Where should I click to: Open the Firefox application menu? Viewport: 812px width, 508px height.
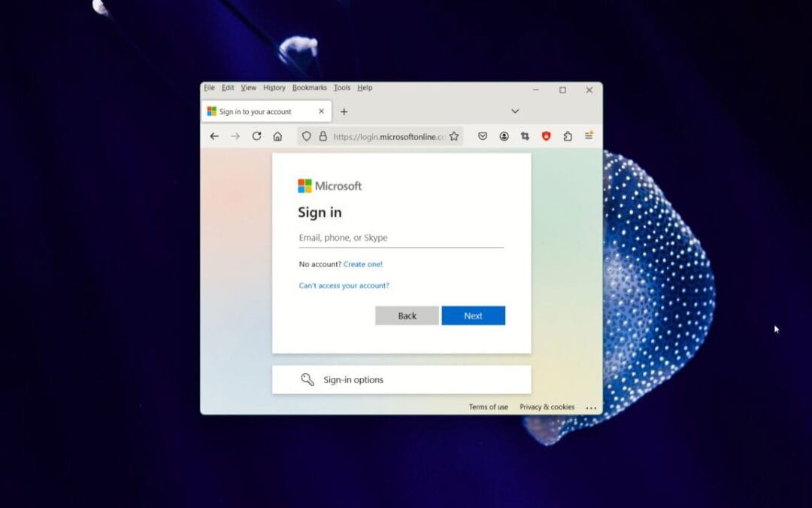click(x=589, y=135)
